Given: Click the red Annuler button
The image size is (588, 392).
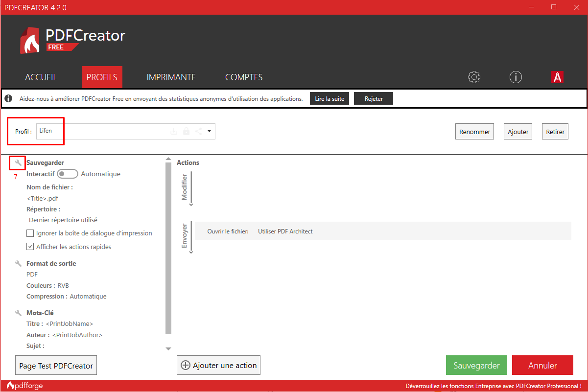Looking at the screenshot, I should 542,365.
